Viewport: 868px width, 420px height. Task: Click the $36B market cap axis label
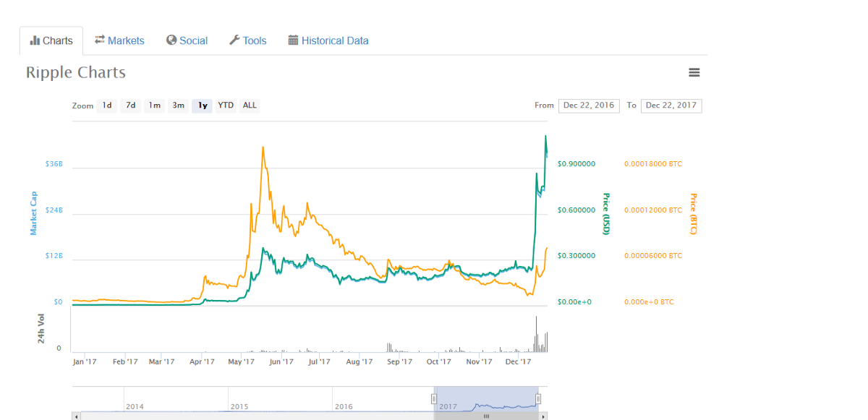(x=54, y=164)
